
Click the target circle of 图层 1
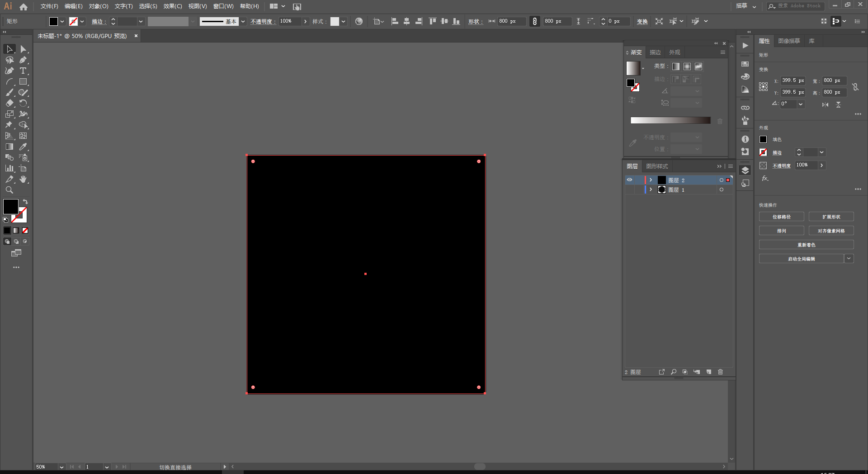(721, 190)
